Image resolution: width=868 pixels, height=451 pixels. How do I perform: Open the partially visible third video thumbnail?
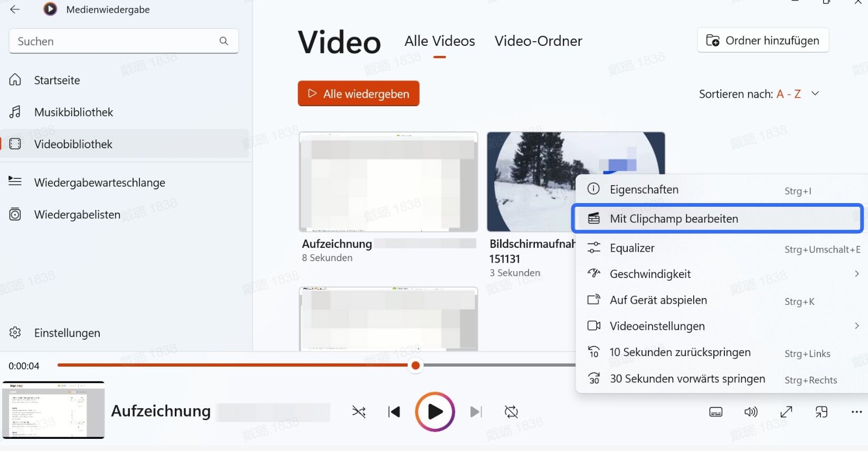[x=389, y=319]
